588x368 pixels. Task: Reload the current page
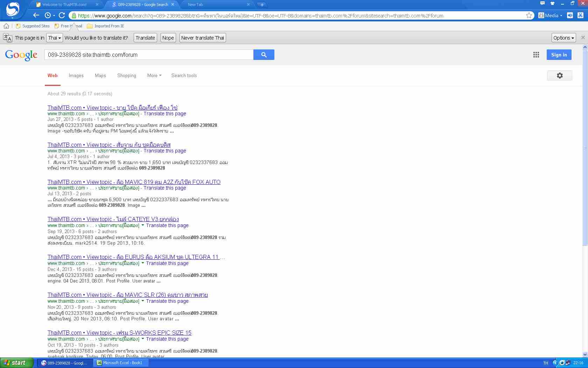pyautogui.click(x=62, y=15)
